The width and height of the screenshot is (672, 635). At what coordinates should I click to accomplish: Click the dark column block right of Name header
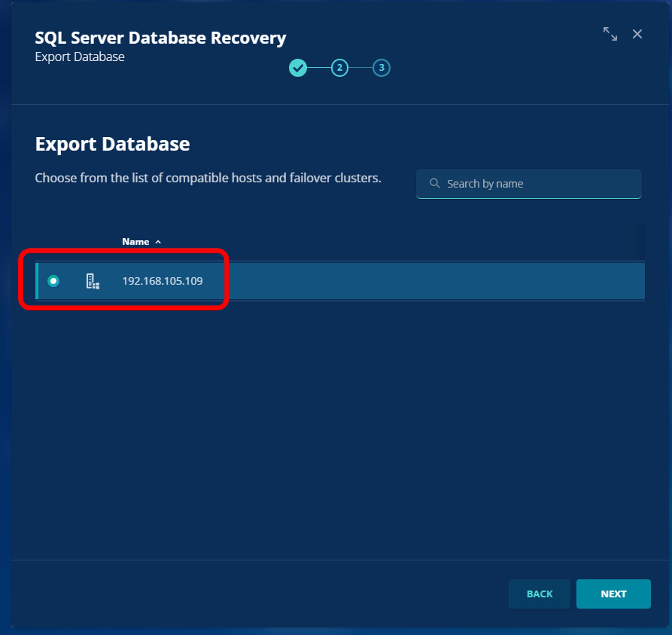pyautogui.click(x=637, y=241)
